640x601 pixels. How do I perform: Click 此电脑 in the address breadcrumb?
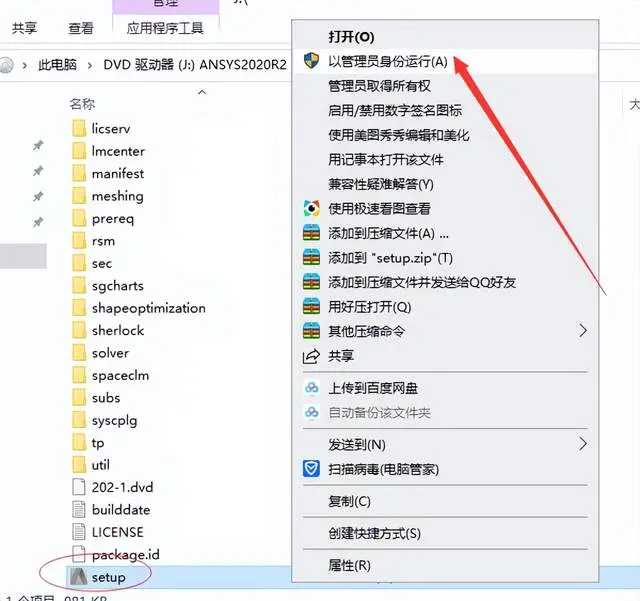58,65
